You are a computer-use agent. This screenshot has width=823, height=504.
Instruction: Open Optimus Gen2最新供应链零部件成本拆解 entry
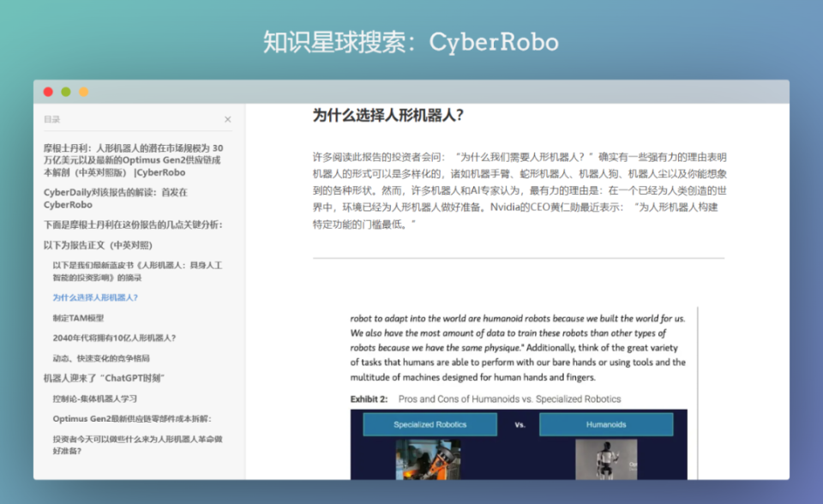[x=132, y=419]
